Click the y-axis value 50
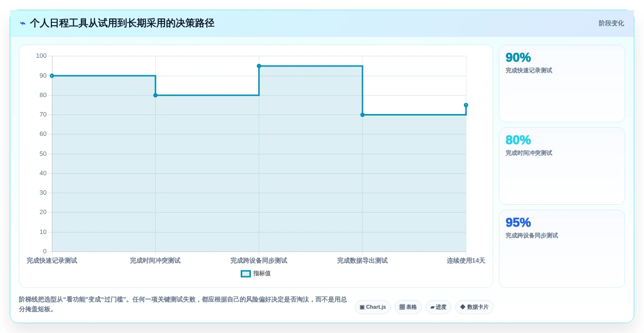The height and width of the screenshot is (333, 644). [x=43, y=154]
